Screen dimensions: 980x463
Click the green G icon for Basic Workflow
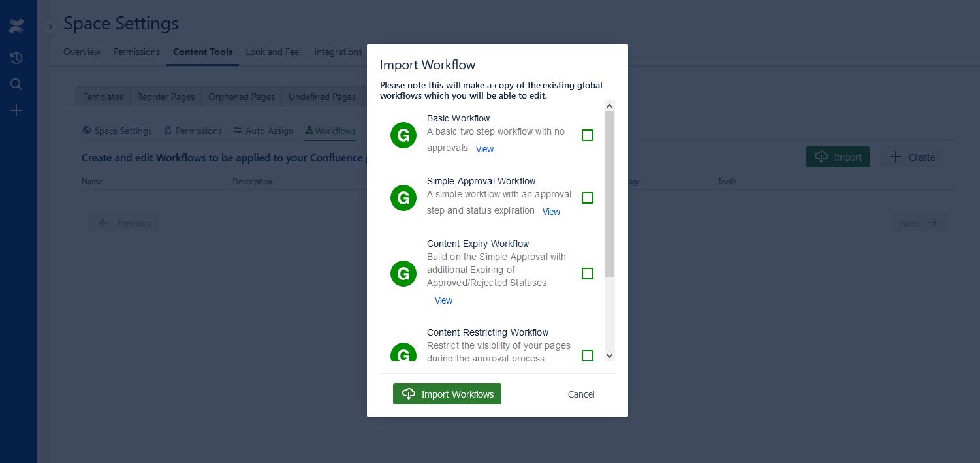[403, 135]
